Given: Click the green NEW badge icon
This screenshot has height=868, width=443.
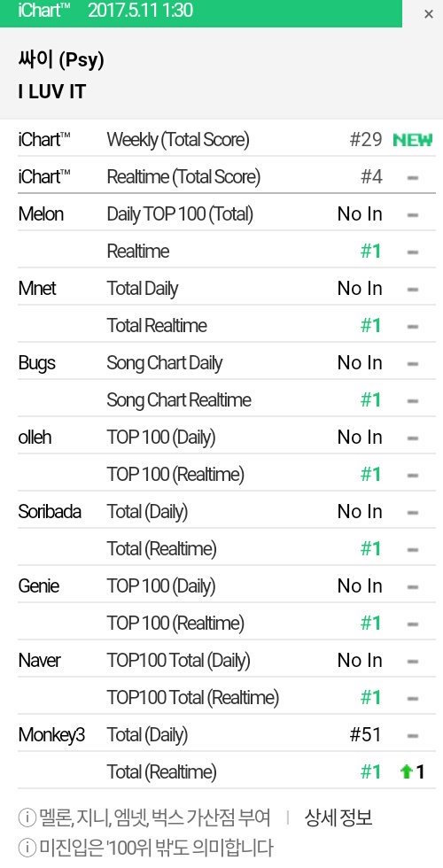Looking at the screenshot, I should (413, 140).
